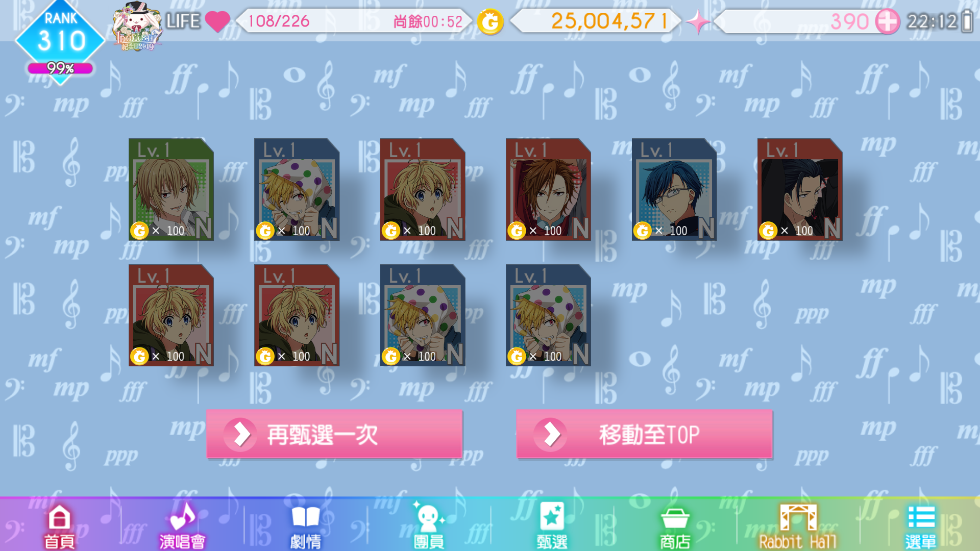The width and height of the screenshot is (980, 551).
Task: Select the blue-haired glasses card thumbnail
Action: [x=674, y=189]
